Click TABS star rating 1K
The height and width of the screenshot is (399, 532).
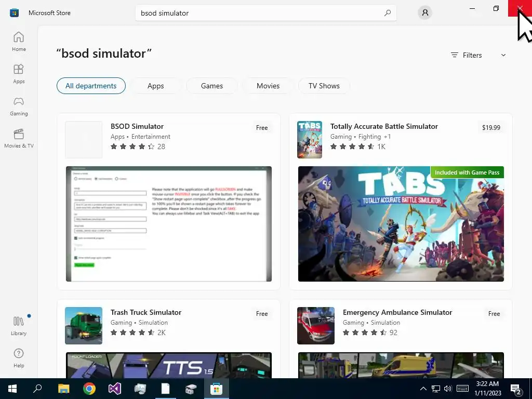click(x=358, y=147)
